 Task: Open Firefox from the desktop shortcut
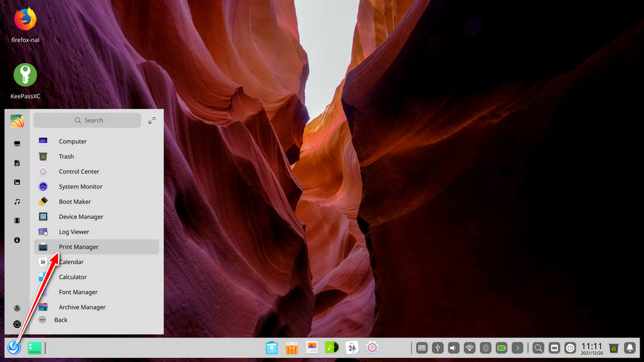pos(25,19)
